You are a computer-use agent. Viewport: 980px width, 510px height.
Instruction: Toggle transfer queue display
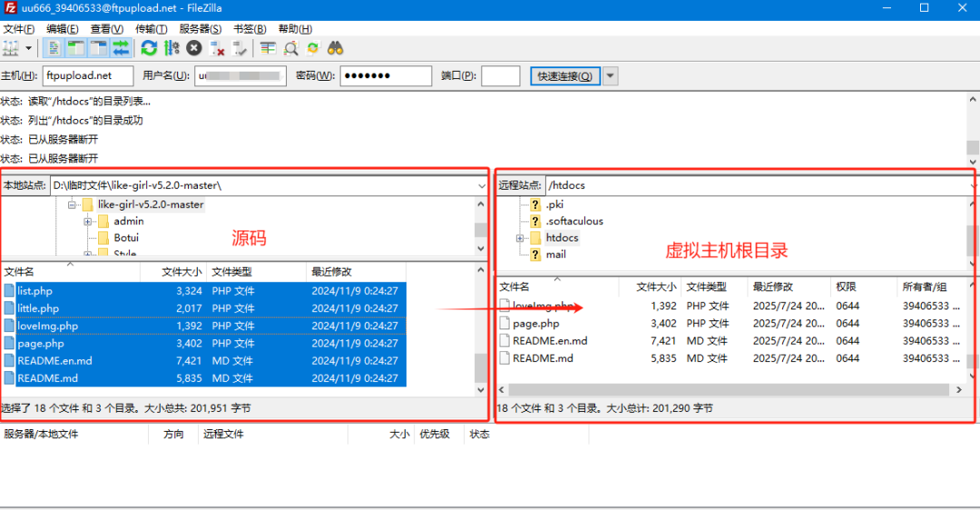pos(120,48)
